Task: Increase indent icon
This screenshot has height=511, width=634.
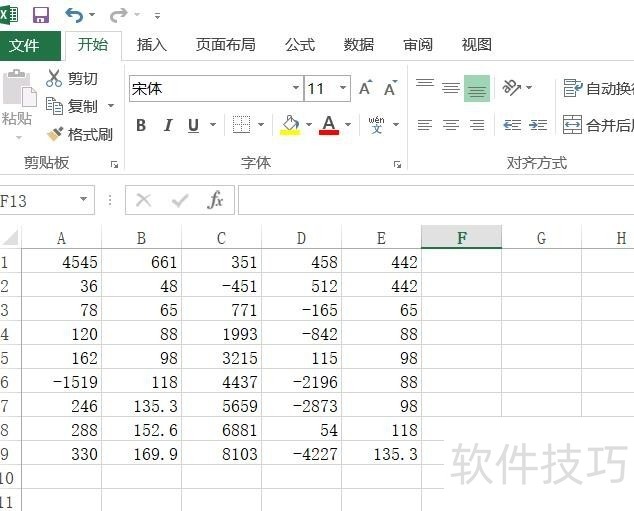Action: point(538,125)
